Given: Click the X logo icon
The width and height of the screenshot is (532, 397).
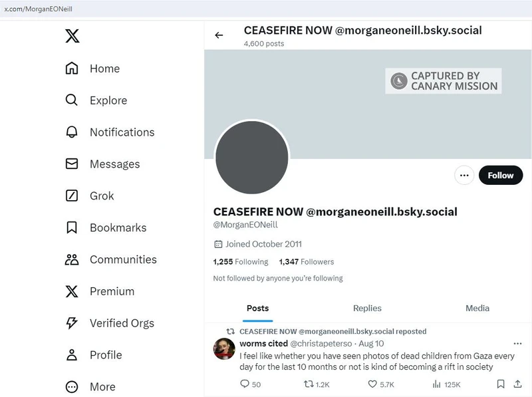Looking at the screenshot, I should click(x=72, y=36).
